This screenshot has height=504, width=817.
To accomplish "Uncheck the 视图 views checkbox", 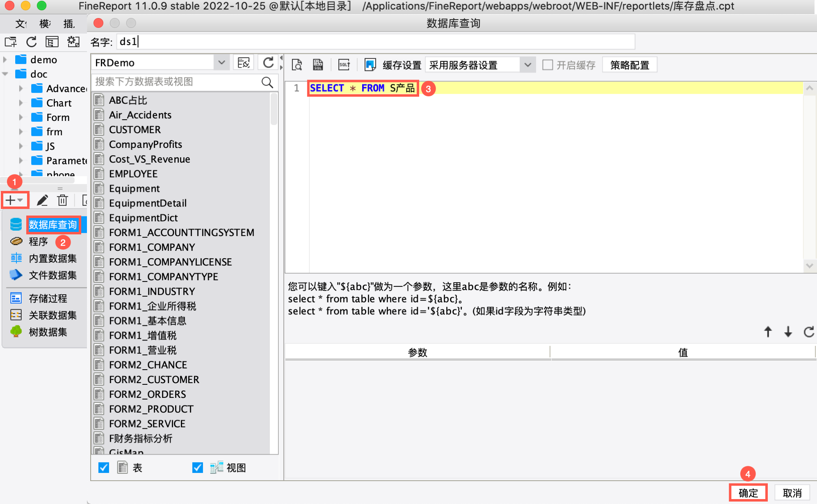I will pos(197,468).
